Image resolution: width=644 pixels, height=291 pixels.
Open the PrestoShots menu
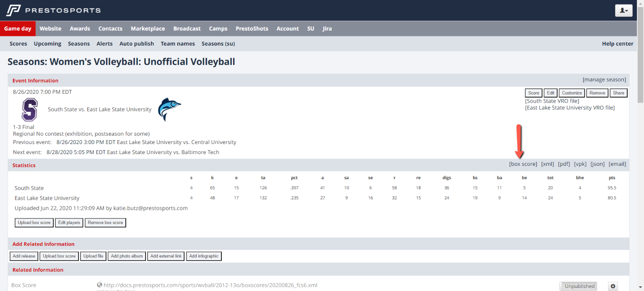click(252, 28)
